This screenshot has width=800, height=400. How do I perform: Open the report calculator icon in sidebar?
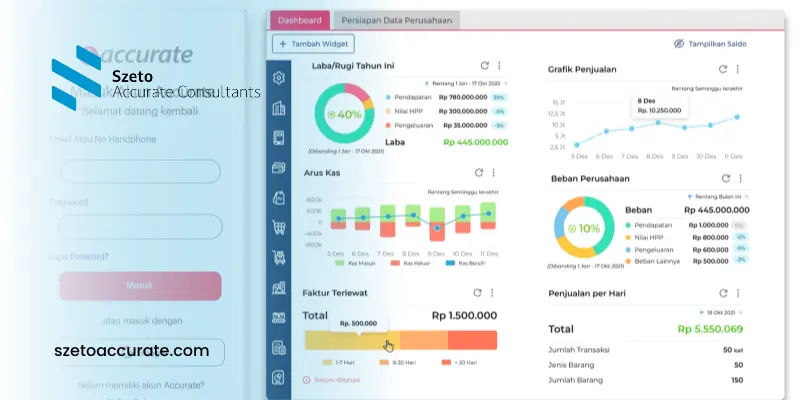[279, 348]
